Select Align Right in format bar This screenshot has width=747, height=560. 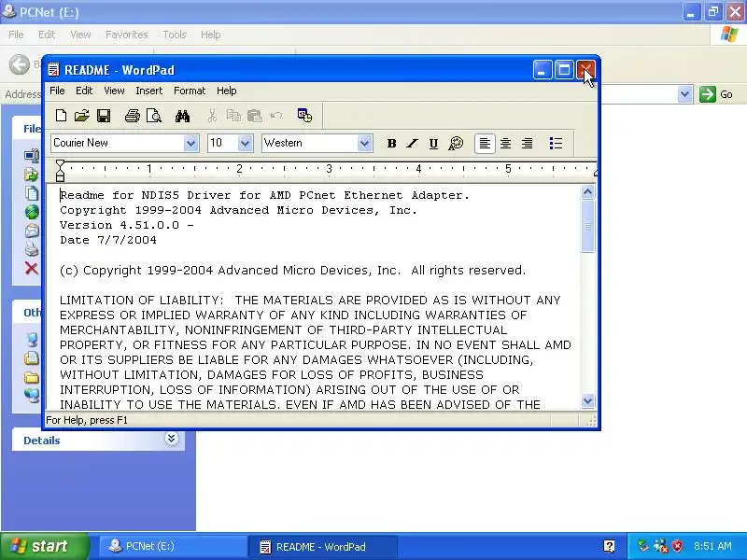[527, 144]
